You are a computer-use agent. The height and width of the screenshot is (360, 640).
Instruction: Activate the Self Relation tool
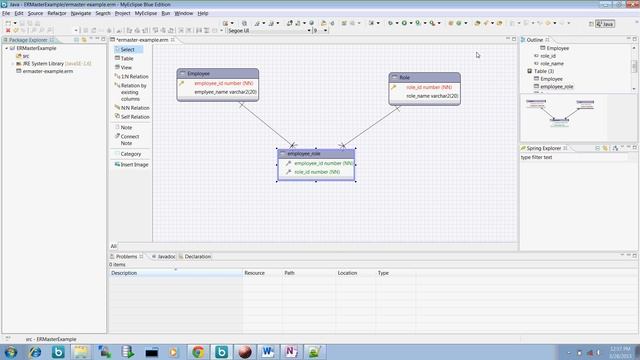(x=132, y=117)
